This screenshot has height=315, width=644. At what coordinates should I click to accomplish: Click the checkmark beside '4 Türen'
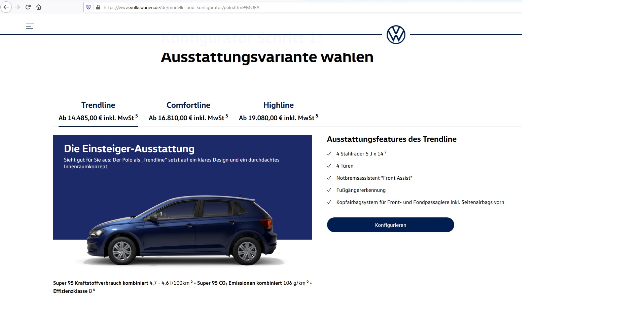click(x=329, y=166)
